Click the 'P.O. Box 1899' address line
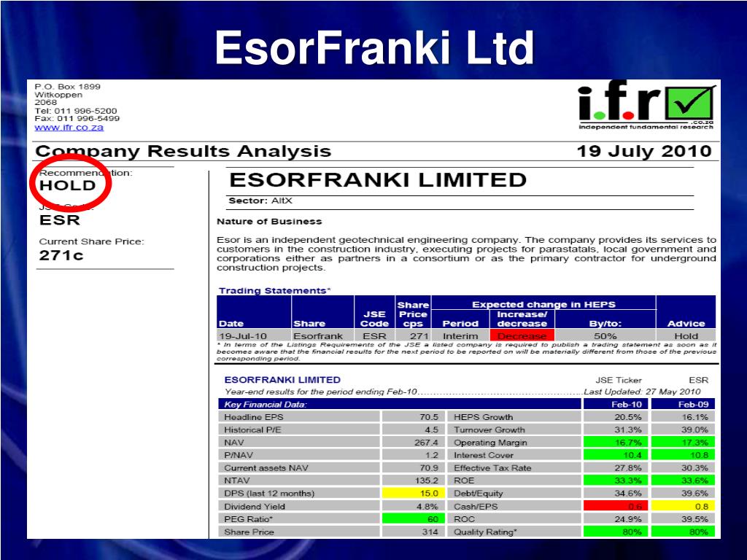This screenshot has width=747, height=560. tap(68, 87)
